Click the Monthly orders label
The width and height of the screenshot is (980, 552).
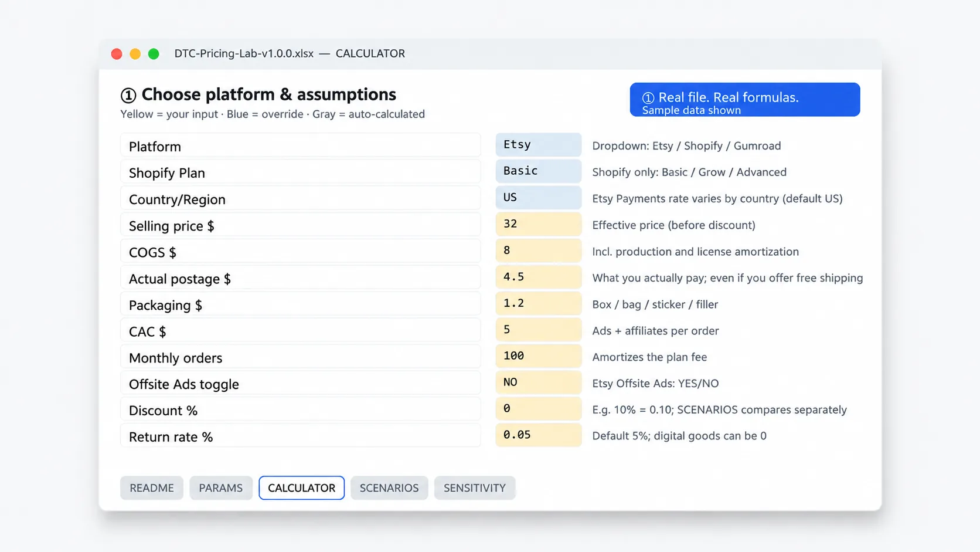176,358
